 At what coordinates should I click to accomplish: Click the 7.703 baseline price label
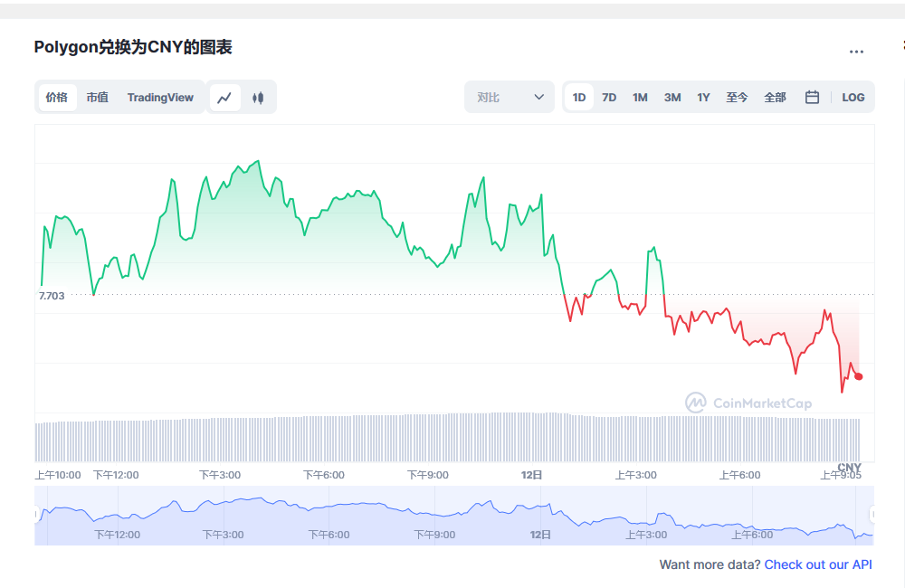click(x=52, y=296)
